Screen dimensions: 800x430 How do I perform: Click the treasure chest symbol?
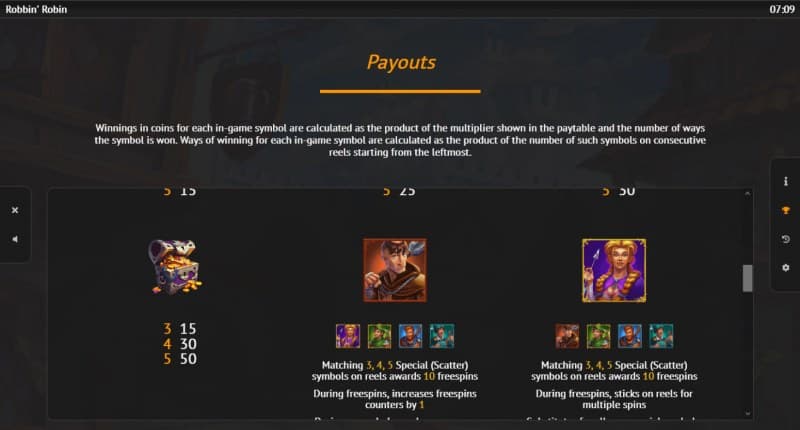tap(174, 268)
